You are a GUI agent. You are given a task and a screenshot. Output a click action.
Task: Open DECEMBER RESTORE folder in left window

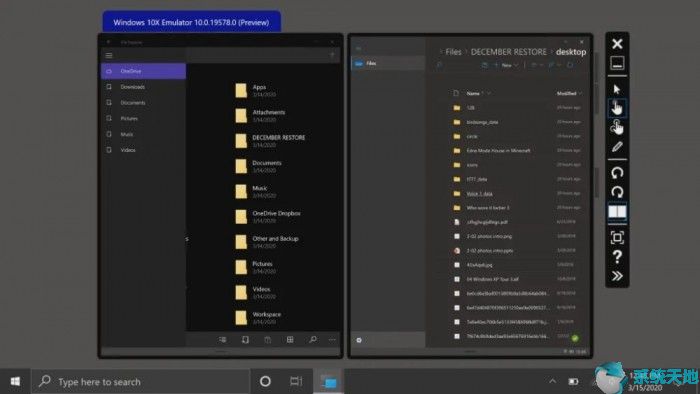pyautogui.click(x=270, y=141)
